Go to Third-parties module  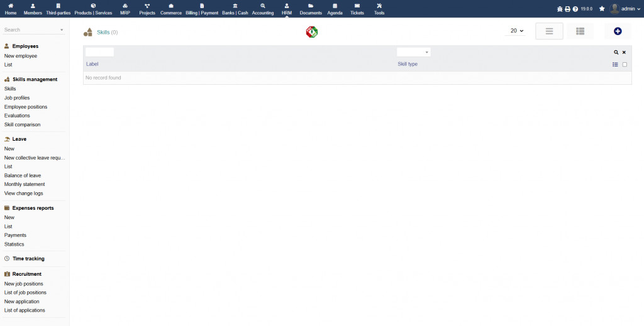coord(58,9)
